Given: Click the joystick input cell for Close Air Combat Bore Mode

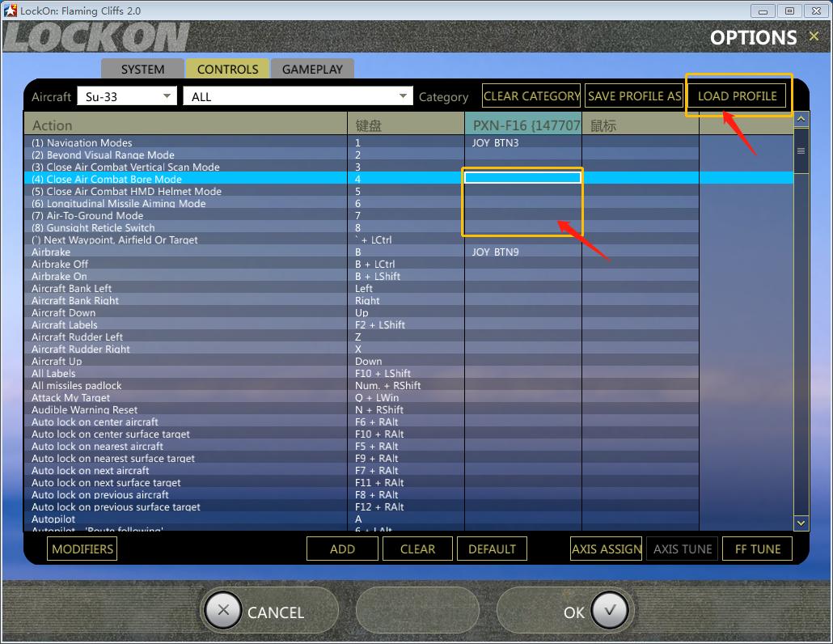Looking at the screenshot, I should pyautogui.click(x=522, y=177).
